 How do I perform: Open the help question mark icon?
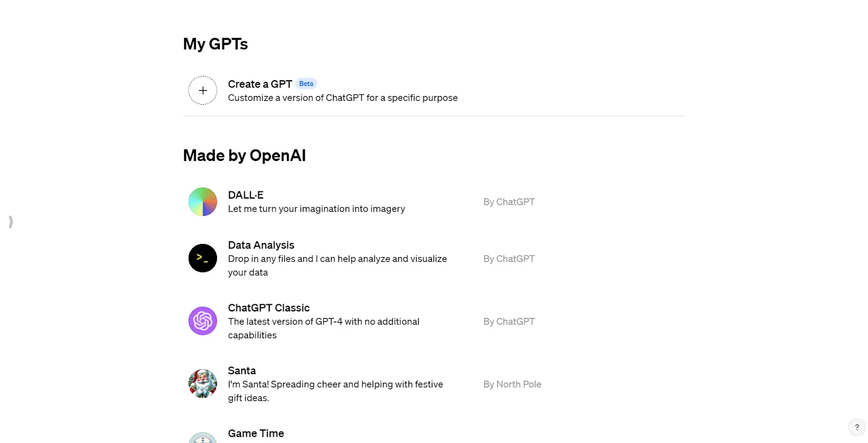coord(857,427)
